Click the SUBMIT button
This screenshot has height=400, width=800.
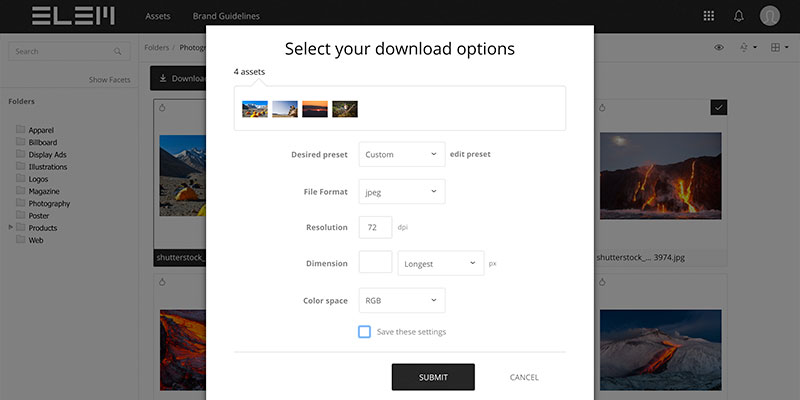(x=433, y=377)
